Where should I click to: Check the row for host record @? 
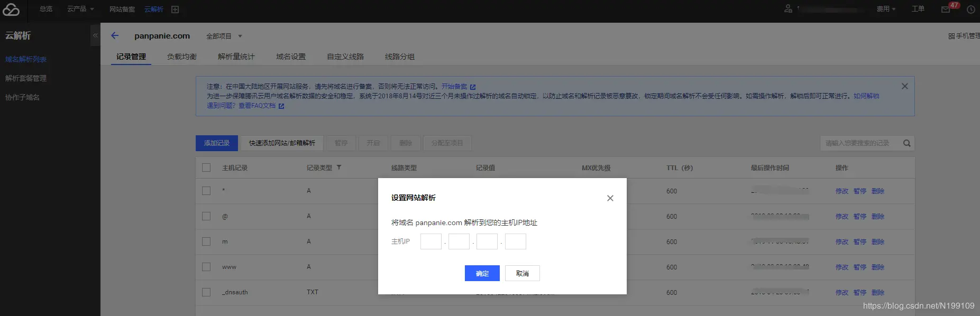pos(206,216)
